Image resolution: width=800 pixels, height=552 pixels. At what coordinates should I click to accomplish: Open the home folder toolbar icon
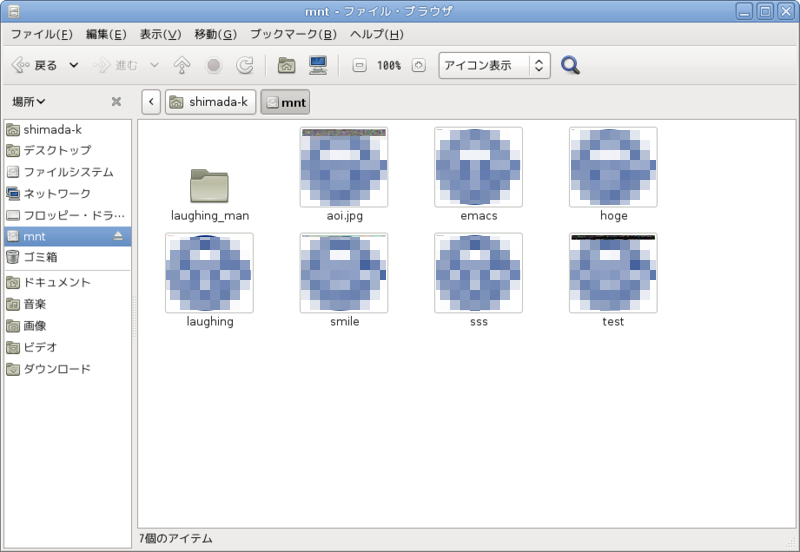(x=286, y=65)
